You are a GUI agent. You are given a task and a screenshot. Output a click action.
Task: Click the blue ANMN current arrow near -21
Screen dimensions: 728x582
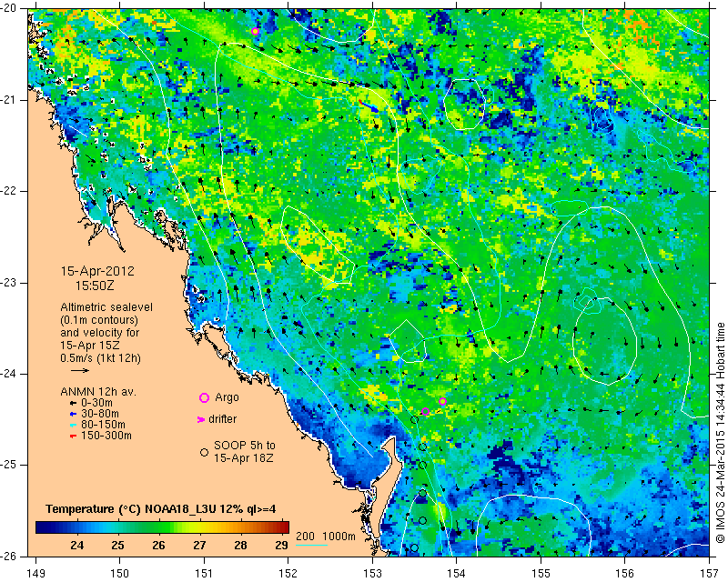tap(369, 106)
